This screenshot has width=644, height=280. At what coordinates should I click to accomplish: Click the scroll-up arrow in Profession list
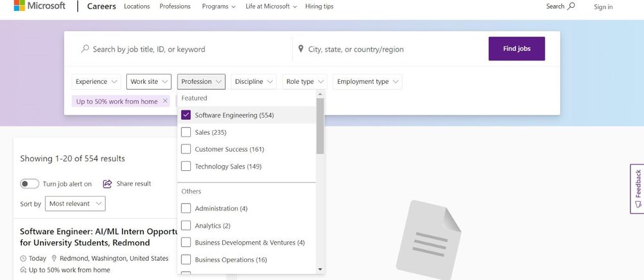coord(320,94)
